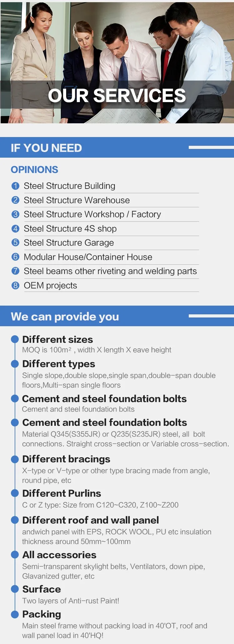The image size is (234, 644).
Task: Click the number 6 circle icon
Action: click(15, 257)
